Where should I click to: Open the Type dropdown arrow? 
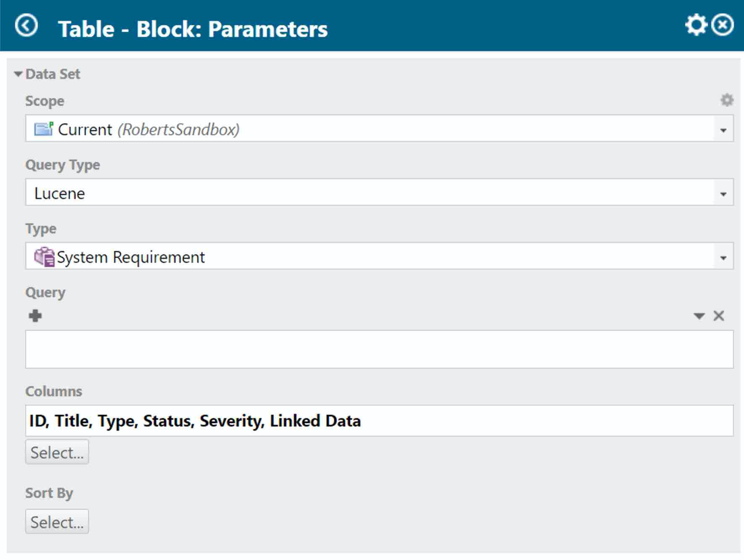coord(723,257)
